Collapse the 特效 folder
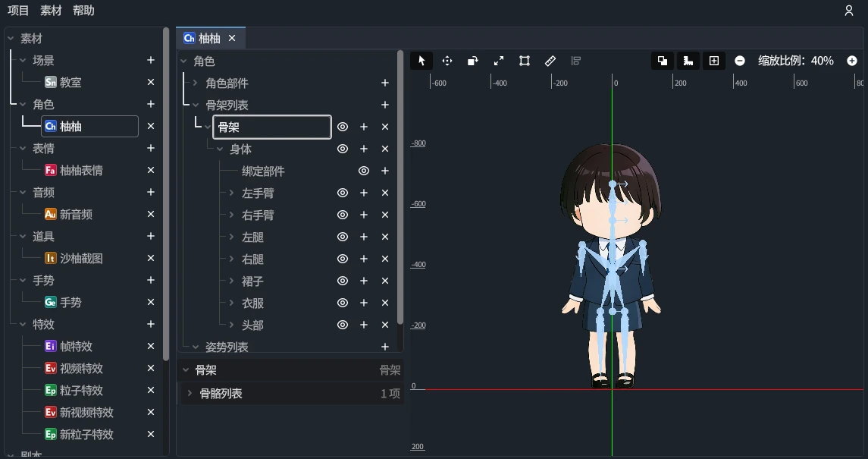868x459 pixels. click(23, 325)
